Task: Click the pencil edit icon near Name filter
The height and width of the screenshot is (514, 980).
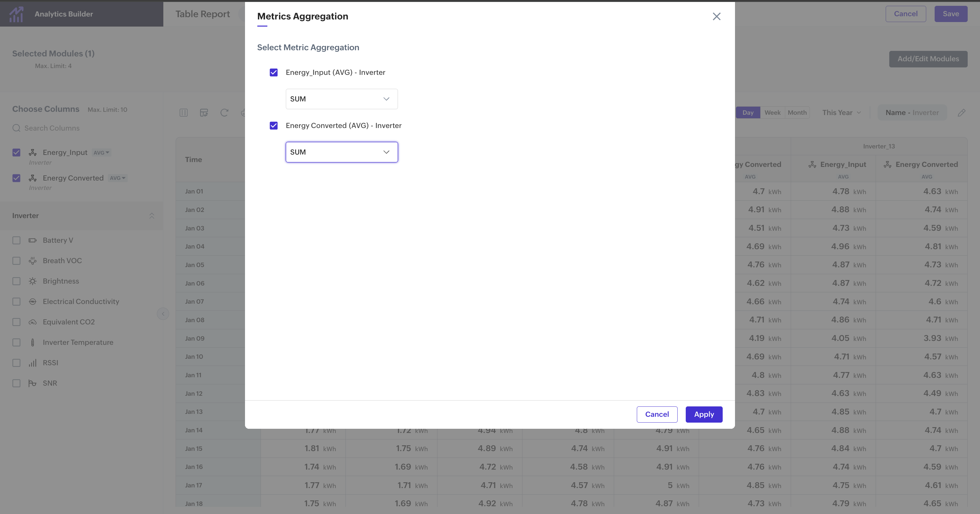Action: pos(961,112)
